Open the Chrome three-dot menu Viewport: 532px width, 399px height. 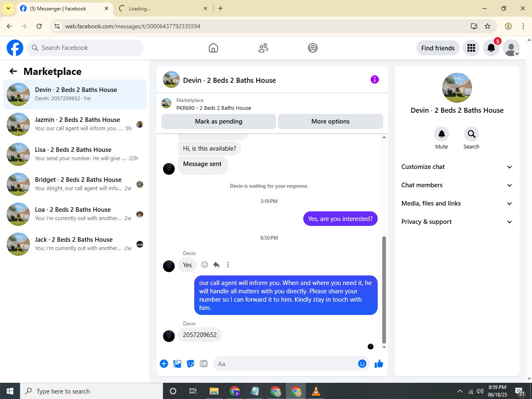[523, 26]
